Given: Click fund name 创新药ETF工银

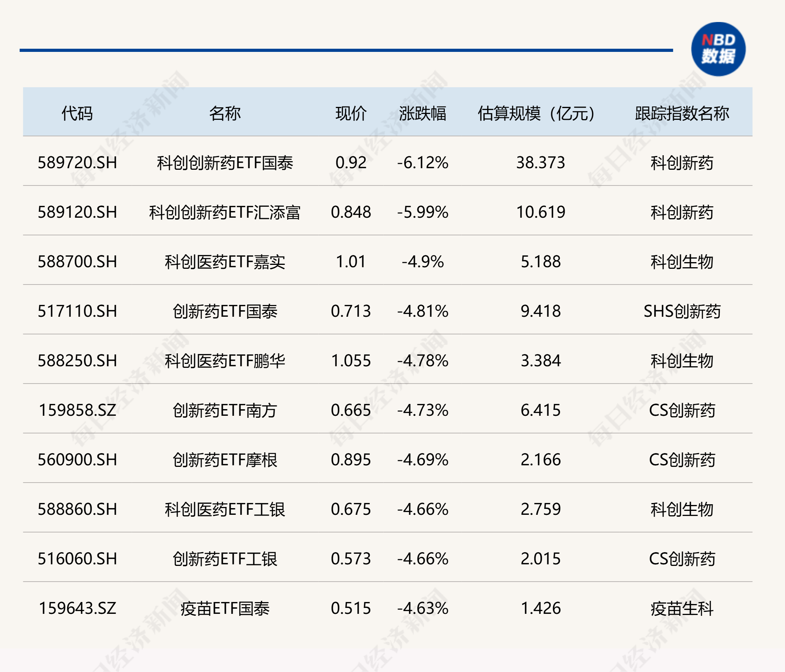Looking at the screenshot, I should (x=225, y=558).
